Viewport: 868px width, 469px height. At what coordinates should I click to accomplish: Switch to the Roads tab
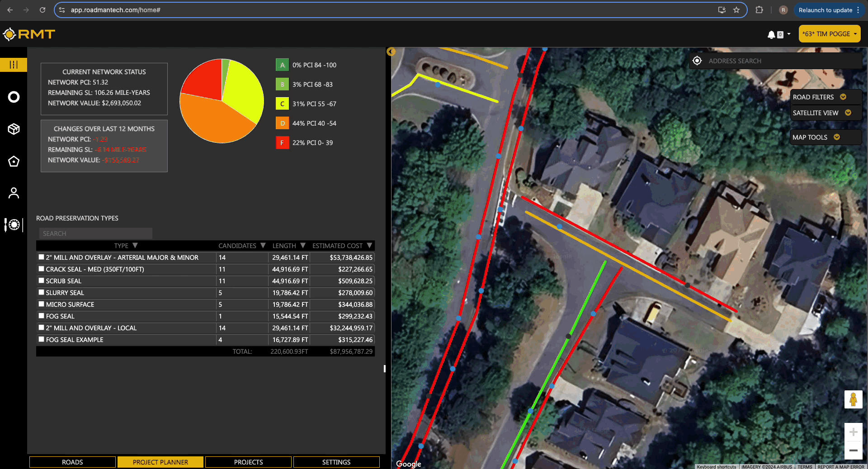[x=72, y=462]
